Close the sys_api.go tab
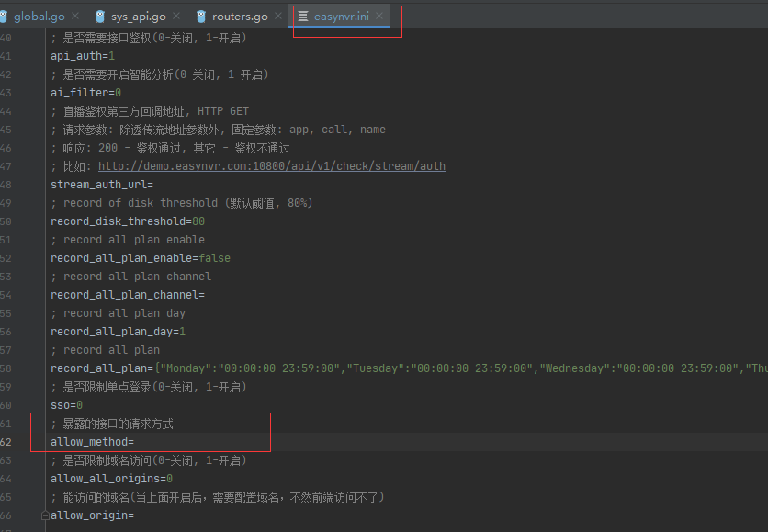 tap(176, 17)
